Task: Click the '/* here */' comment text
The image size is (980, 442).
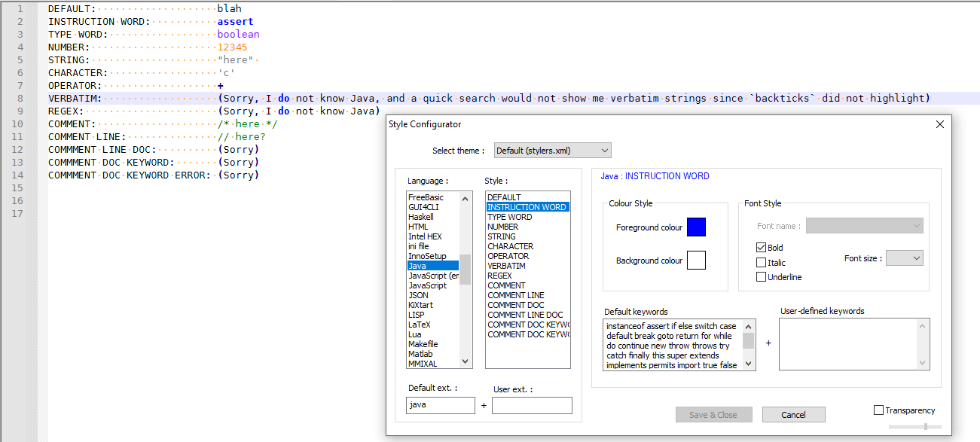Action: [248, 123]
